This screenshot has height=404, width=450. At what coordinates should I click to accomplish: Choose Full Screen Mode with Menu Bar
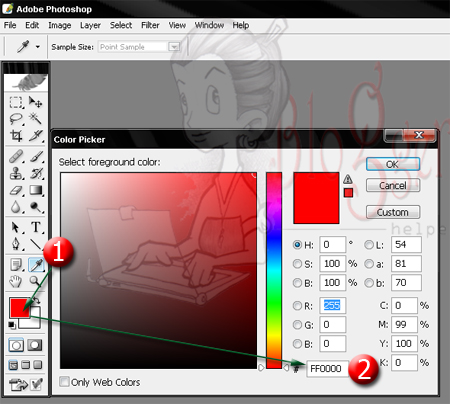coord(26,365)
